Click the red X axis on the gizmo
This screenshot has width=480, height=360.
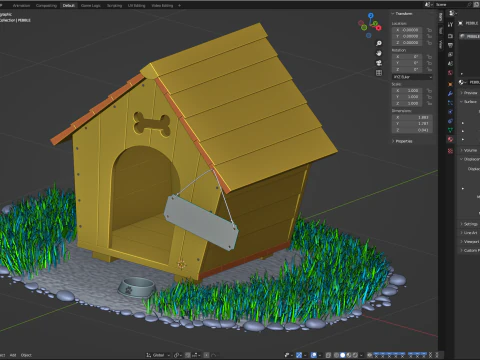tap(379, 28)
